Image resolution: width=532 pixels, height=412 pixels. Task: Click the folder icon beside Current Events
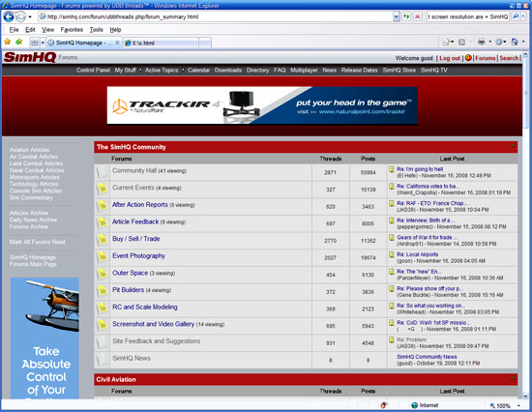[102, 189]
